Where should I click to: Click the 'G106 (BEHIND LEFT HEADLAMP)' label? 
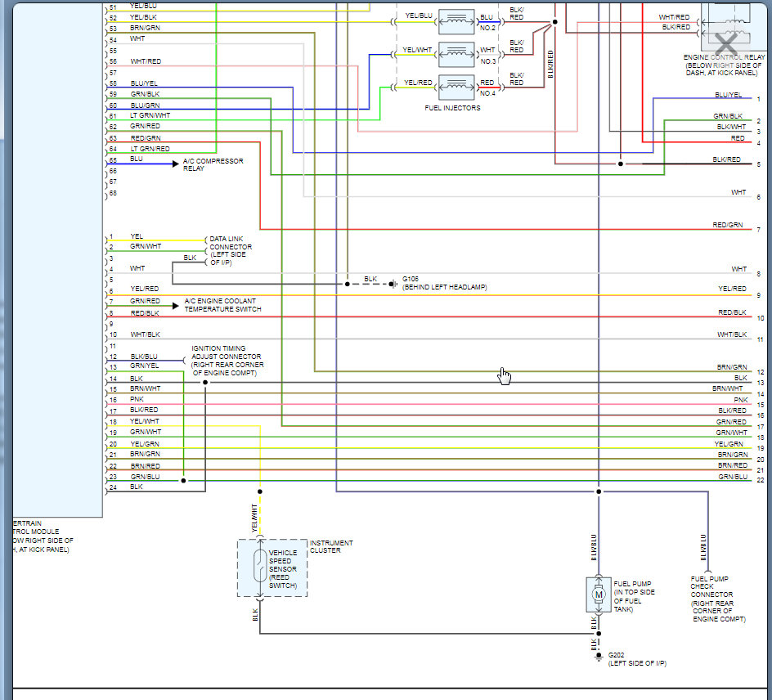(x=445, y=283)
